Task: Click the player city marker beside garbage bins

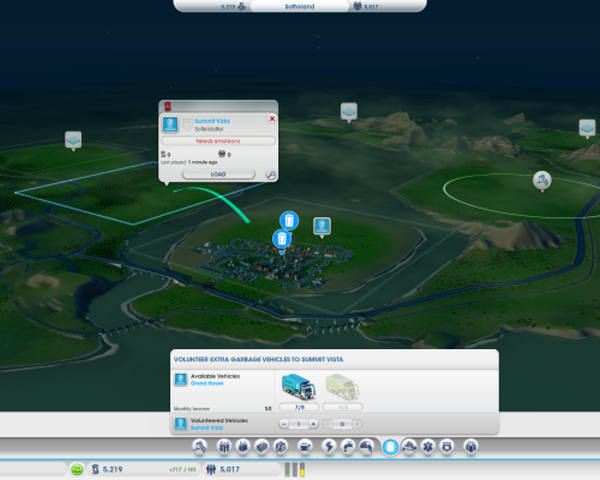Action: point(322,226)
